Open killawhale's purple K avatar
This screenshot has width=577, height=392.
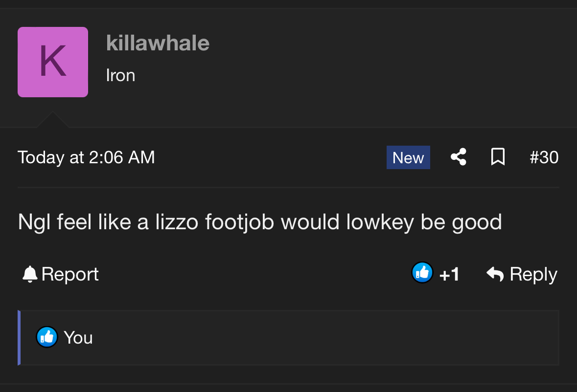[53, 62]
